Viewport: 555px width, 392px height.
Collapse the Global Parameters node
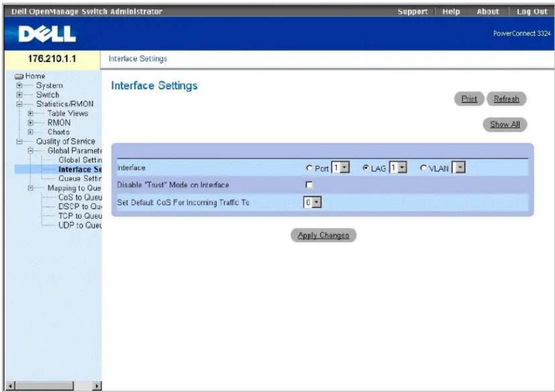pyautogui.click(x=31, y=151)
